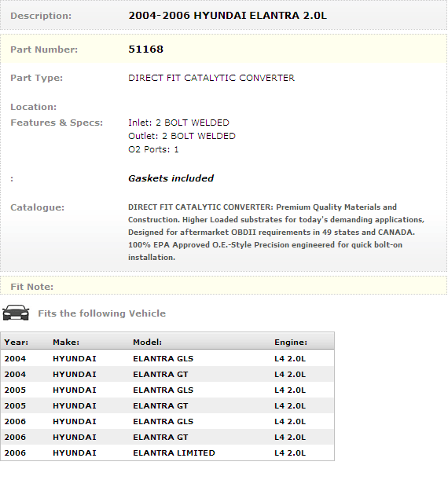Click the Fit Note label
The width and height of the screenshot is (448, 491).
32,287
